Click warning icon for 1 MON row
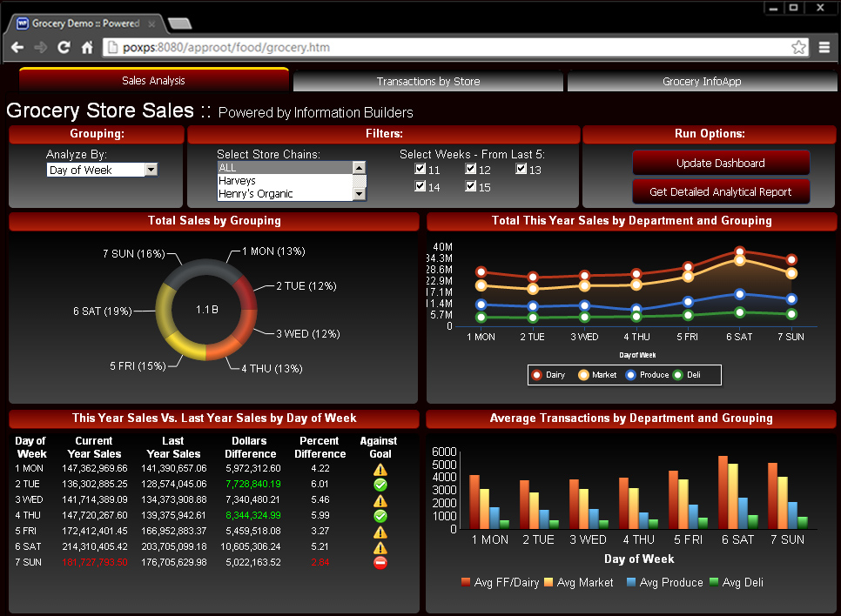 [380, 470]
